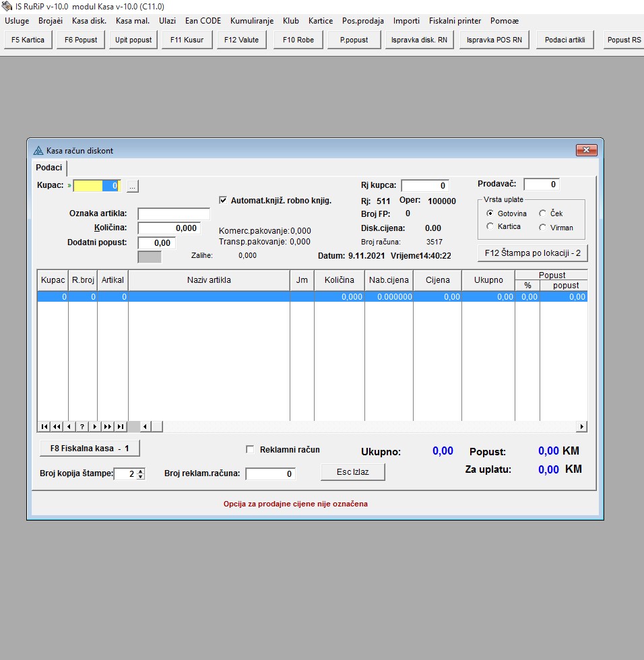The image size is (644, 660).
Task: Increase Broj kopija štampe with up arrow
Action: [x=140, y=471]
